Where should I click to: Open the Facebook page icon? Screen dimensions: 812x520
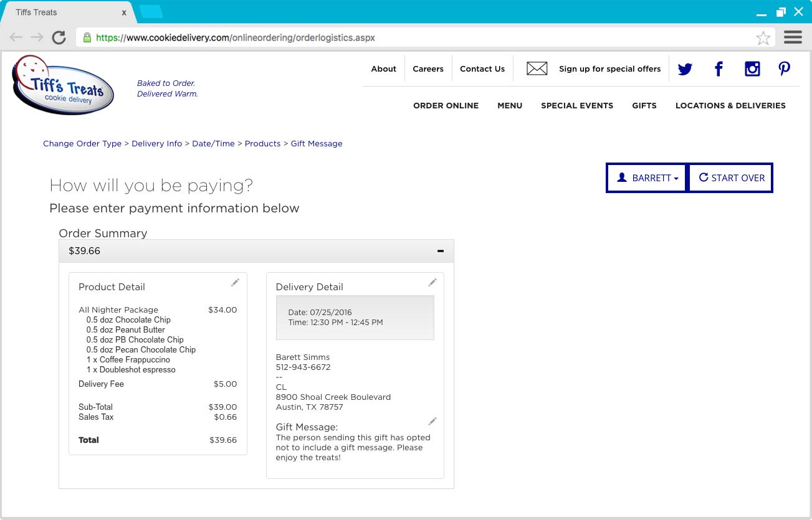coord(719,69)
